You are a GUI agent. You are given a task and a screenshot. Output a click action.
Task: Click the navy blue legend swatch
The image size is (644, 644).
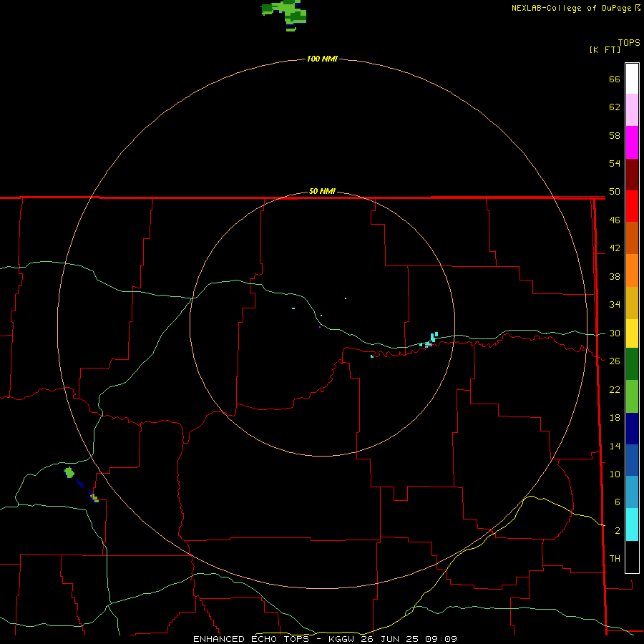(x=632, y=429)
